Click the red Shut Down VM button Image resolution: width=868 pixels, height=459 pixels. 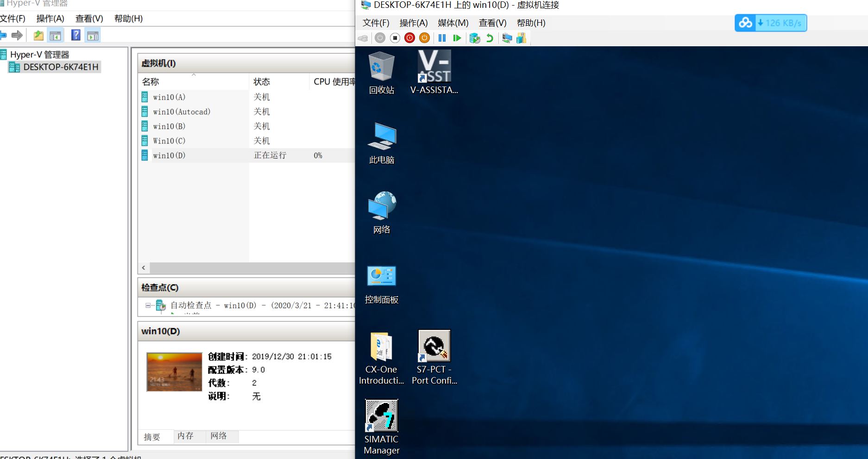pyautogui.click(x=409, y=38)
